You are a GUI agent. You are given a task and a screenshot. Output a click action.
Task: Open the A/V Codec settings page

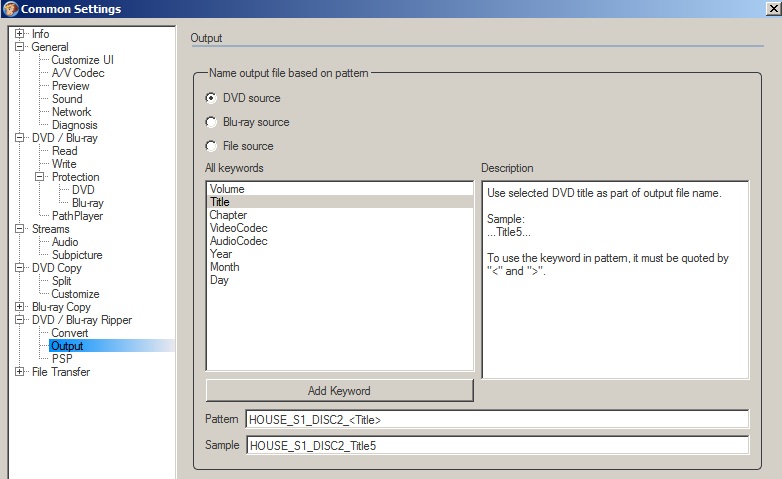click(77, 73)
